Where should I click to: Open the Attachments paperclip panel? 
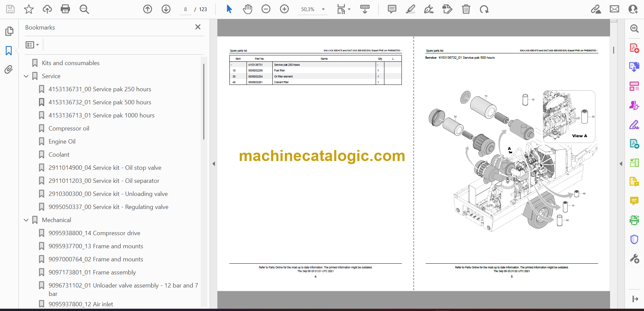(9, 69)
